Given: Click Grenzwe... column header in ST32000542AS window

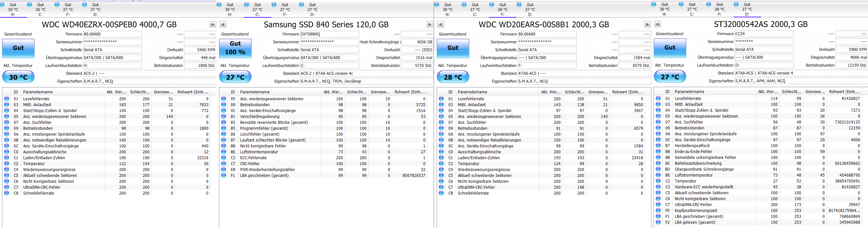Looking at the screenshot, I should (815, 91).
